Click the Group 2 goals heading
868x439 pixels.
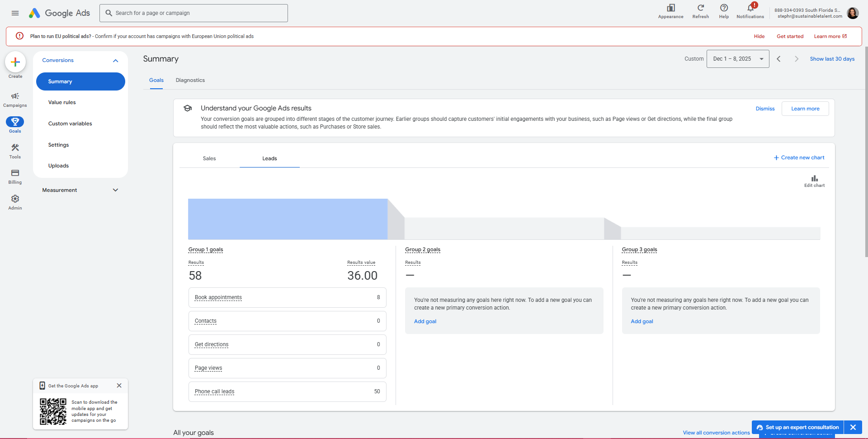[423, 249]
